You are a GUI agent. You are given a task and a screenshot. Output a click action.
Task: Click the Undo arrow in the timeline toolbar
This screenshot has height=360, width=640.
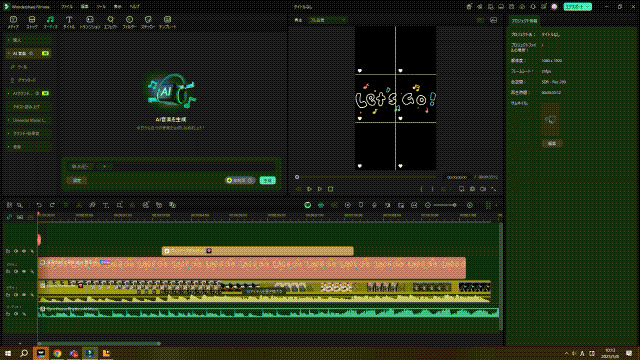click(39, 205)
